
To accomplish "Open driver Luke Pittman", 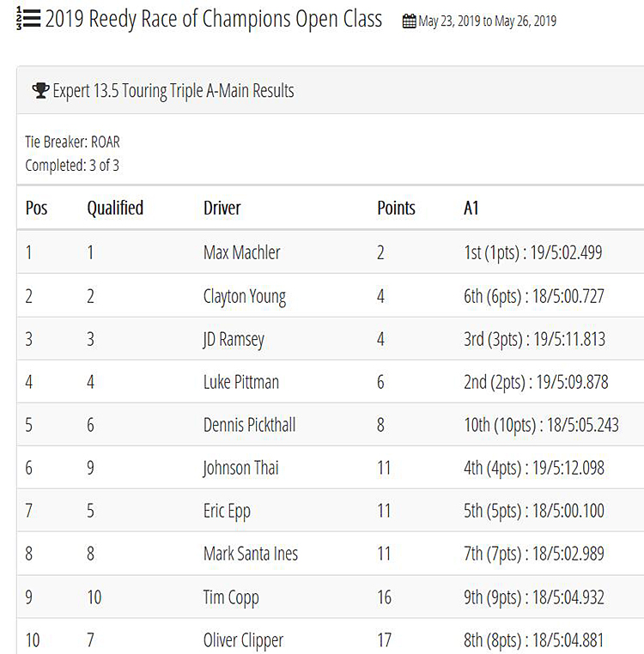I will (x=241, y=382).
